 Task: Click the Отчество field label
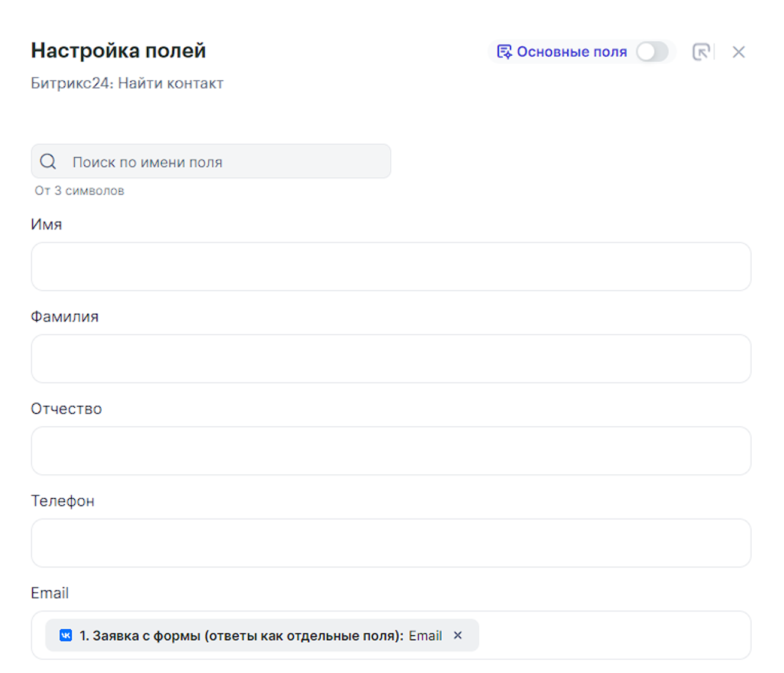pos(66,409)
